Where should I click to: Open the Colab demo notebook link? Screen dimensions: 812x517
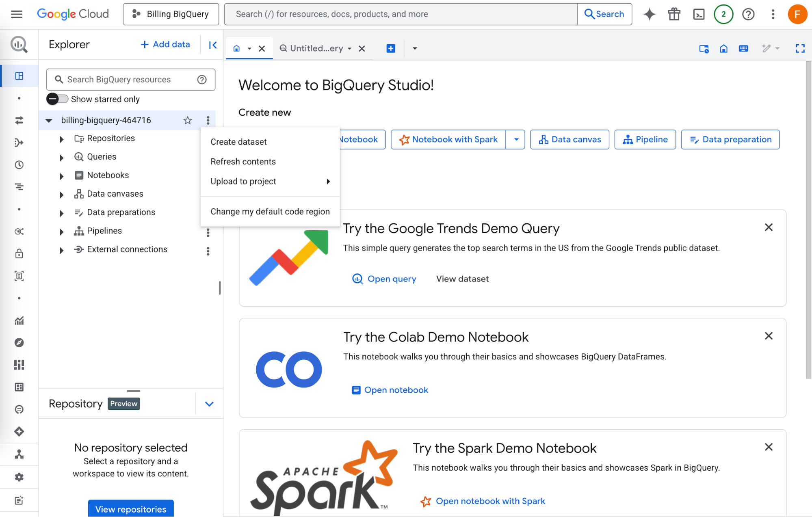pos(390,390)
